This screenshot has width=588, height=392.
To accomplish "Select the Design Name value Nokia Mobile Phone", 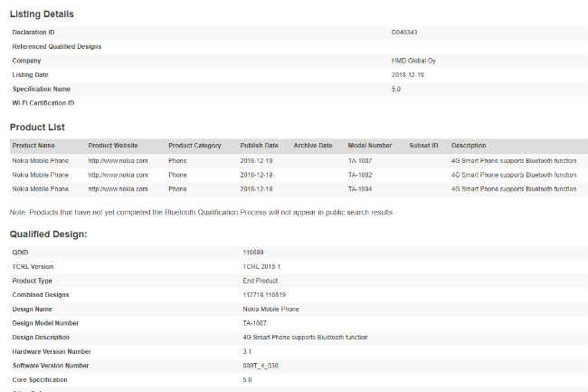I will [270, 309].
